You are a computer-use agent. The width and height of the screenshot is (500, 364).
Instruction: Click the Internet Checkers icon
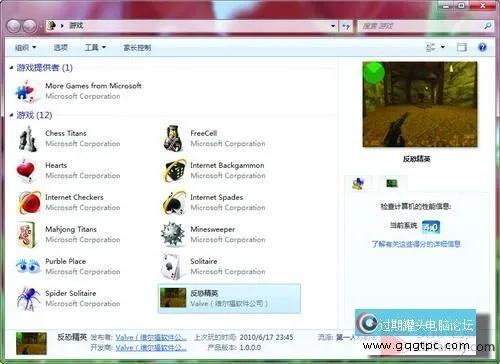[29, 202]
